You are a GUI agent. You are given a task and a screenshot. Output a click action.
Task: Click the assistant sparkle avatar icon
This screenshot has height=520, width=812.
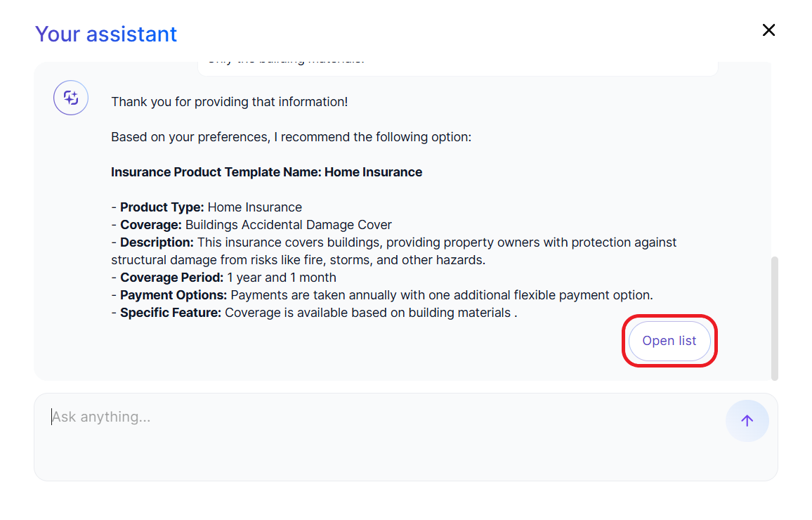[x=71, y=98]
